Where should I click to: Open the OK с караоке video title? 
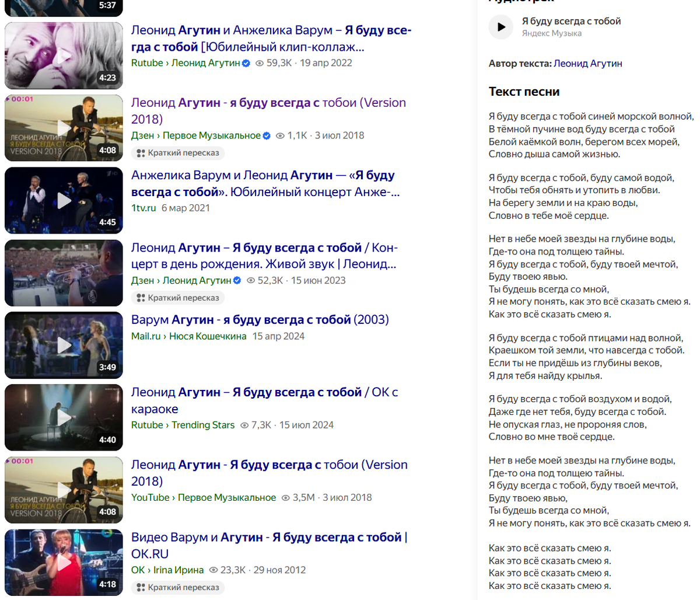coord(265,400)
